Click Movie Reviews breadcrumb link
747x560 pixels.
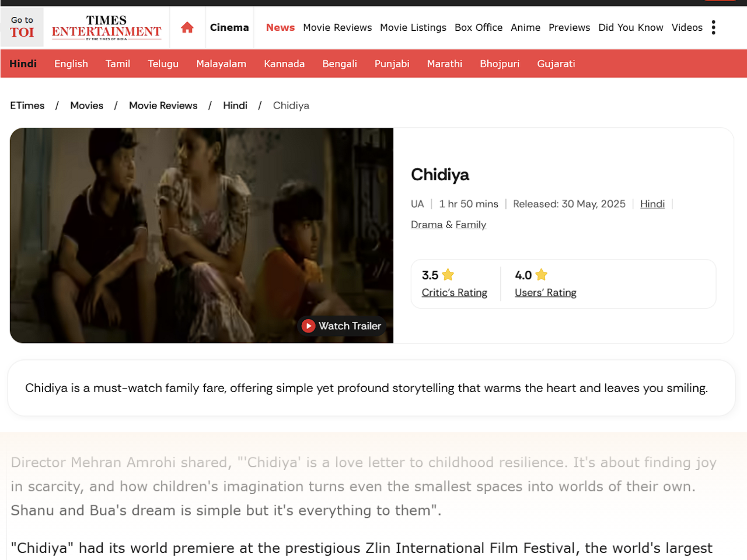pyautogui.click(x=163, y=106)
